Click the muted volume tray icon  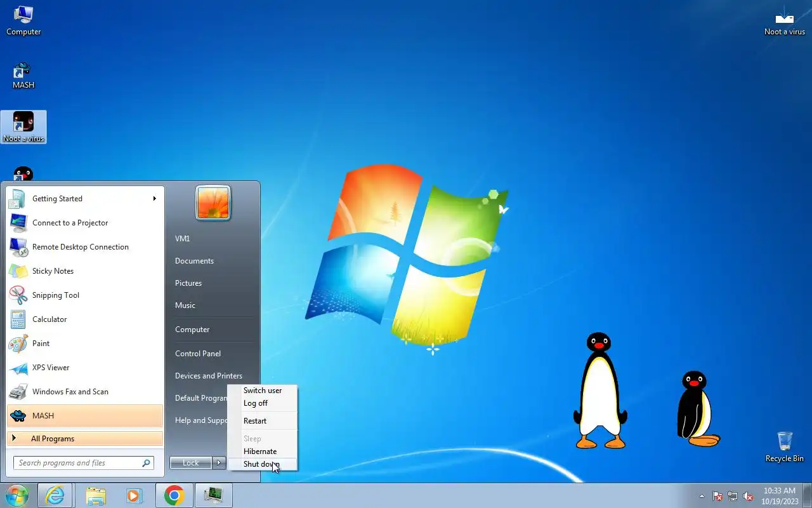(748, 496)
